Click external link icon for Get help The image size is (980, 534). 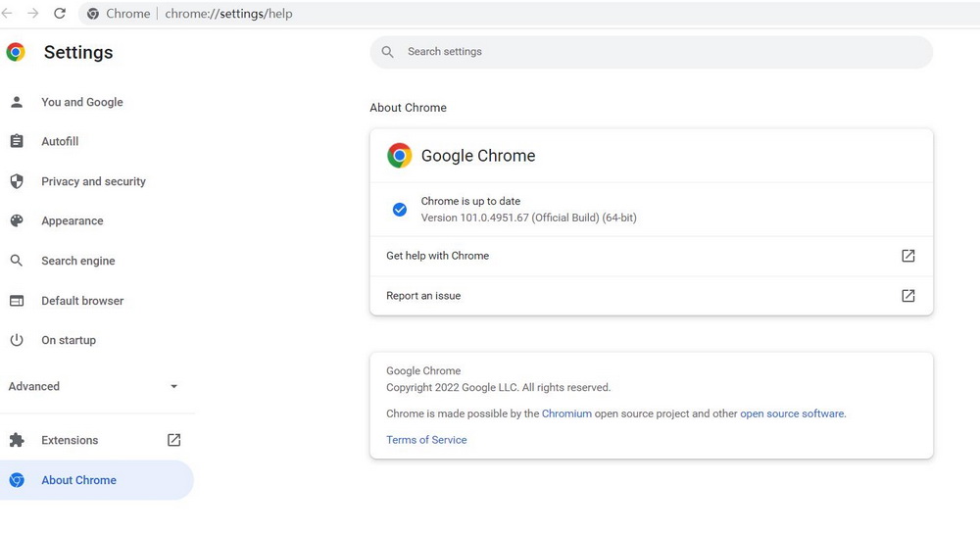click(907, 256)
